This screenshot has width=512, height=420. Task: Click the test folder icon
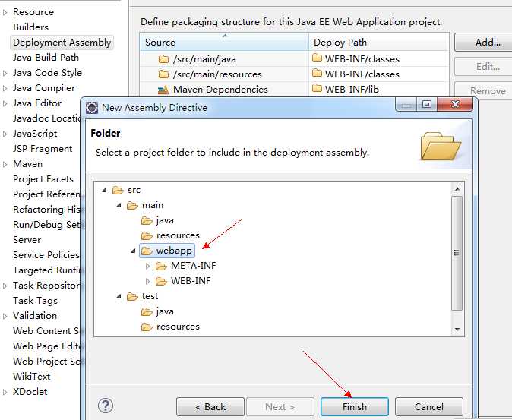coord(132,296)
